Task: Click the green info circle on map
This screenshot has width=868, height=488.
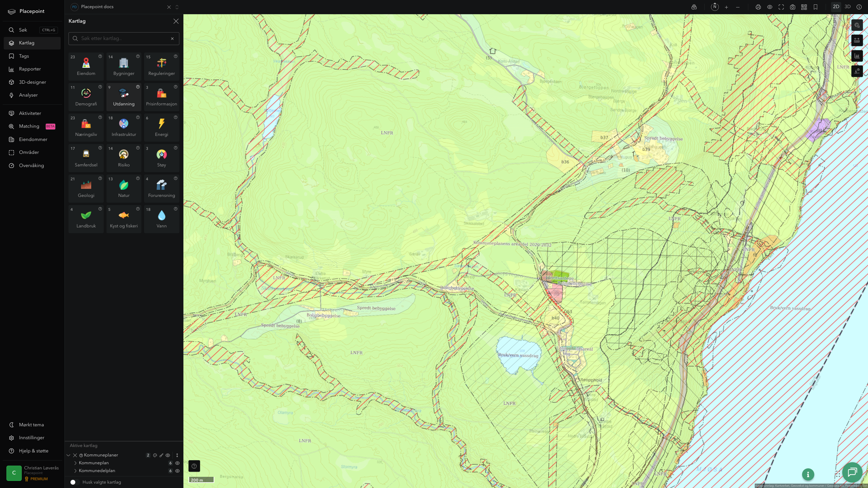Action: pyautogui.click(x=808, y=474)
